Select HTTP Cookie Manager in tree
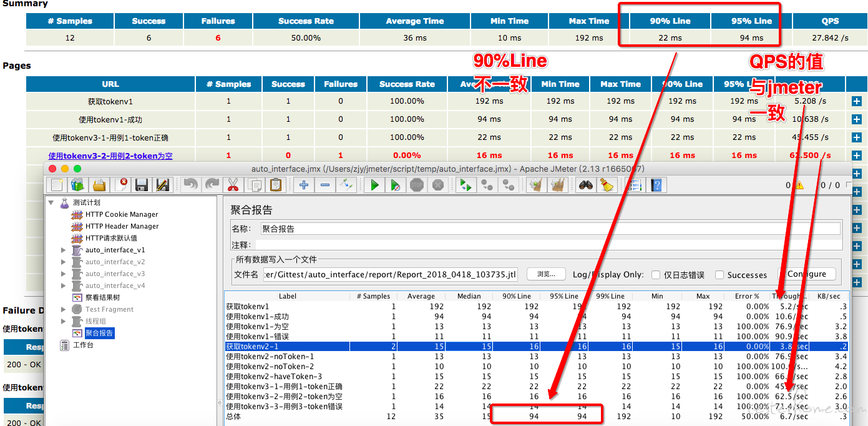 click(121, 214)
